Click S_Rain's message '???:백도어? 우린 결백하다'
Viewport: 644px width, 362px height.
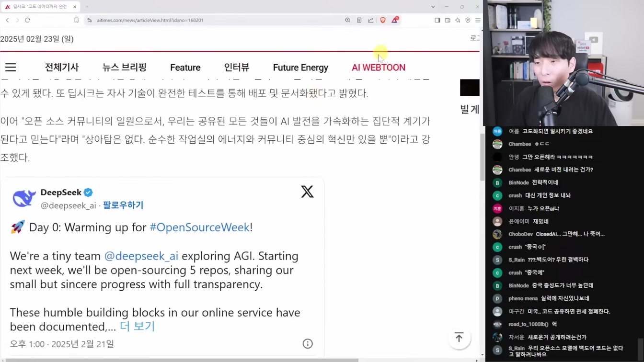pos(558,260)
